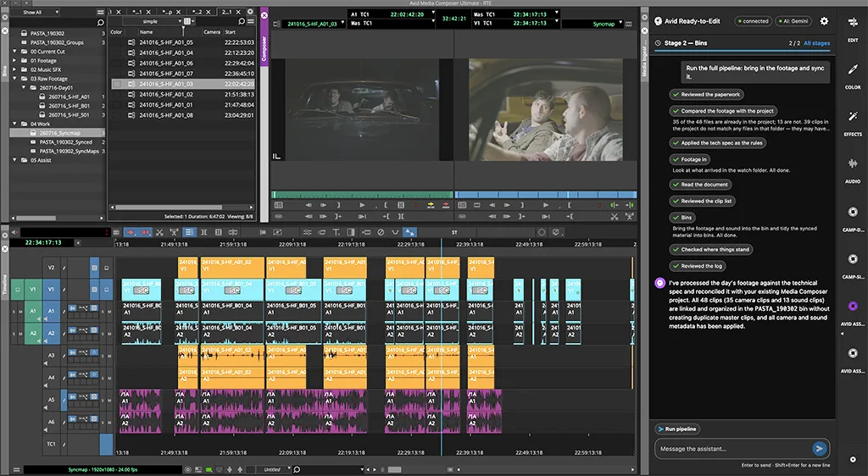Click in the green source monitor position bar
This screenshot has height=476, width=868.
362,195
